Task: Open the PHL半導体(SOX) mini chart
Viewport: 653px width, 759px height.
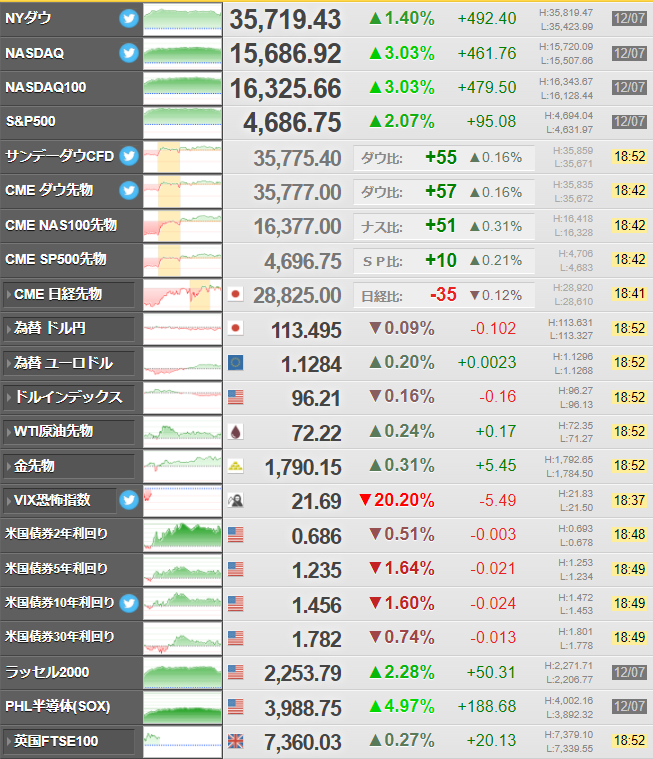Action: click(x=182, y=706)
